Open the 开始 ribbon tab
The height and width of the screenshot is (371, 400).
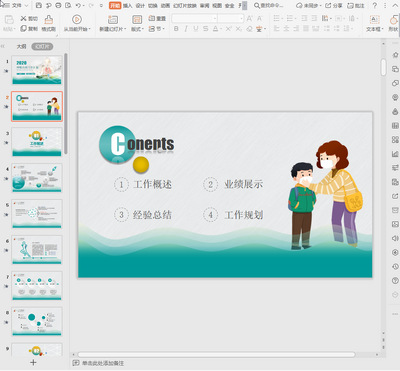point(115,6)
